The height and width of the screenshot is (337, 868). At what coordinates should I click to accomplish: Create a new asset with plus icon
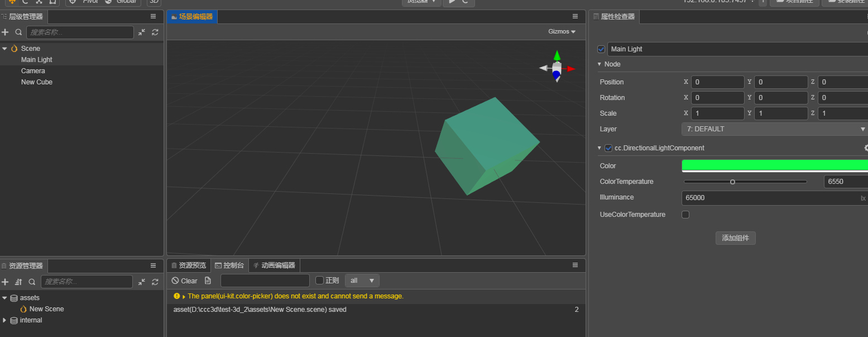click(x=6, y=282)
